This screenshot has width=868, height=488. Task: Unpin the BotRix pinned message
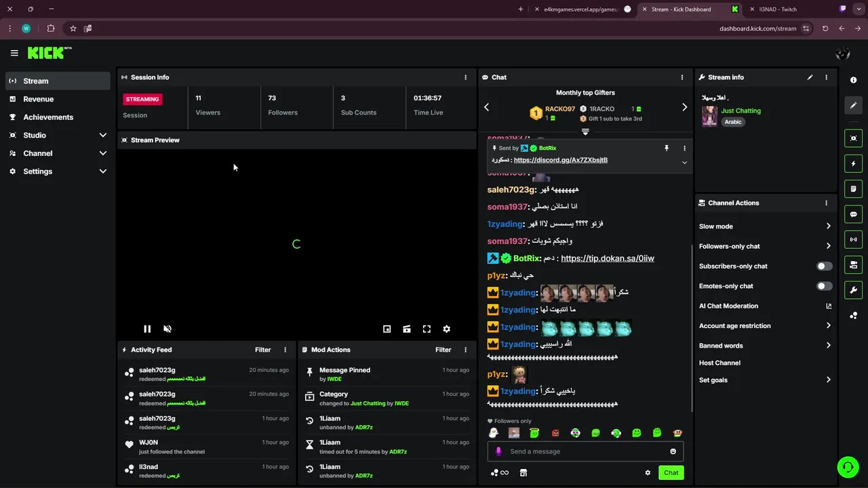tap(667, 148)
